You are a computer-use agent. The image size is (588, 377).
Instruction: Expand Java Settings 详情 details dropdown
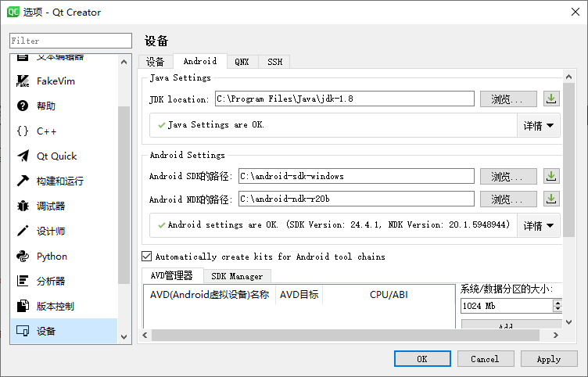pos(539,126)
